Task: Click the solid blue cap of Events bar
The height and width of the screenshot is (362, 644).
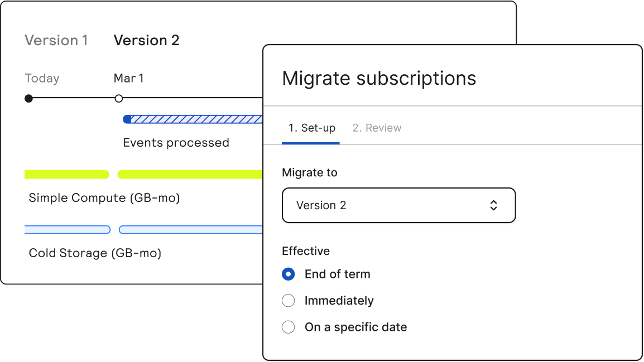Action: [x=127, y=119]
